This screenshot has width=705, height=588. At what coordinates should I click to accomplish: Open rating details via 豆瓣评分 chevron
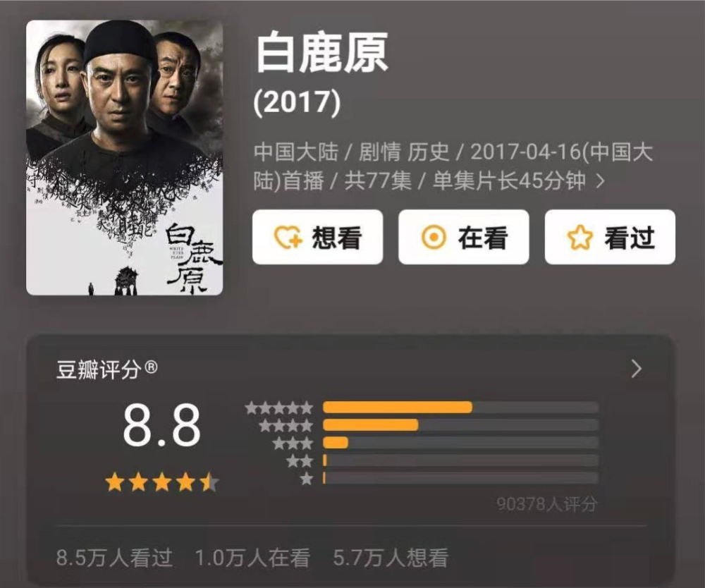click(636, 369)
